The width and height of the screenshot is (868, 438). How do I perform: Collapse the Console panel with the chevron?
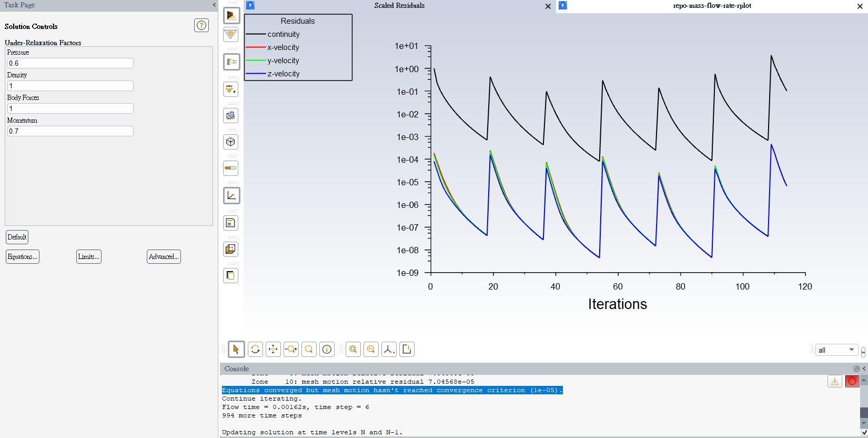pyautogui.click(x=864, y=369)
